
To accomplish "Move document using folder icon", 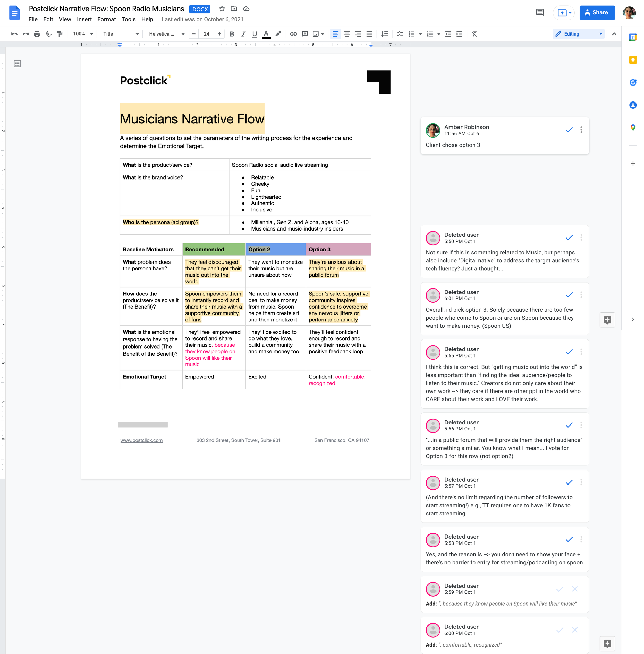I will point(234,9).
